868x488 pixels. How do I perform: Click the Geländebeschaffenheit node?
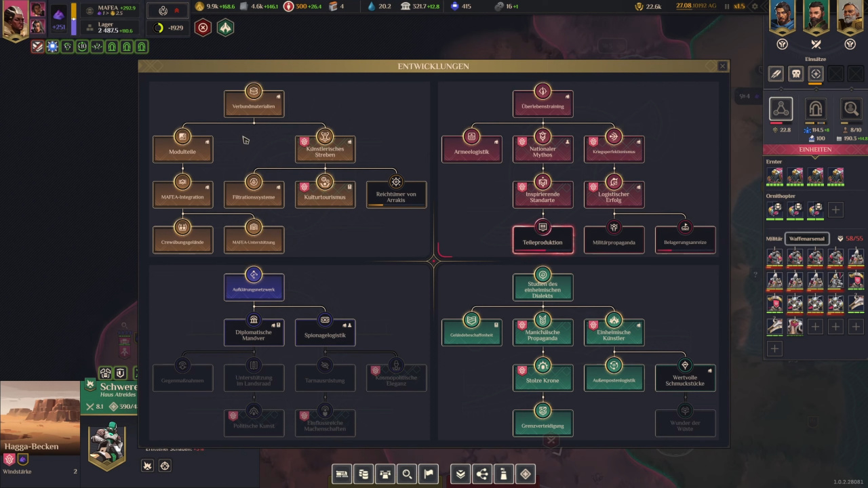point(471,333)
